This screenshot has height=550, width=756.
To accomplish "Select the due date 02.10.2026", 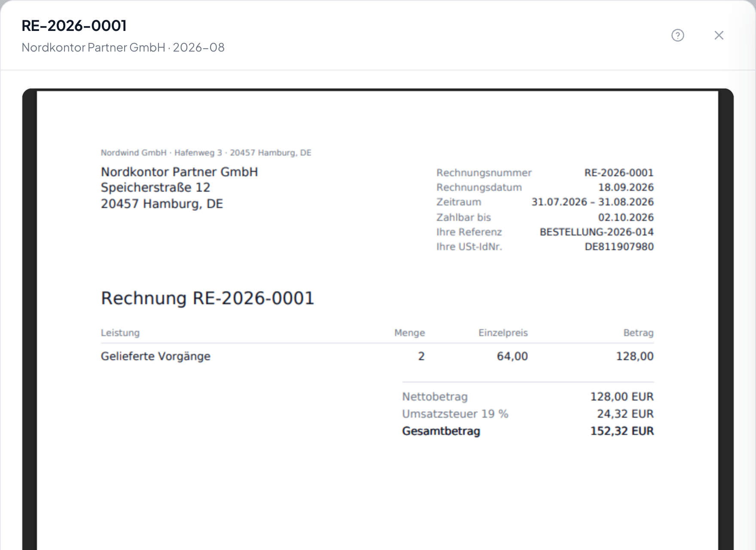I will pos(626,217).
